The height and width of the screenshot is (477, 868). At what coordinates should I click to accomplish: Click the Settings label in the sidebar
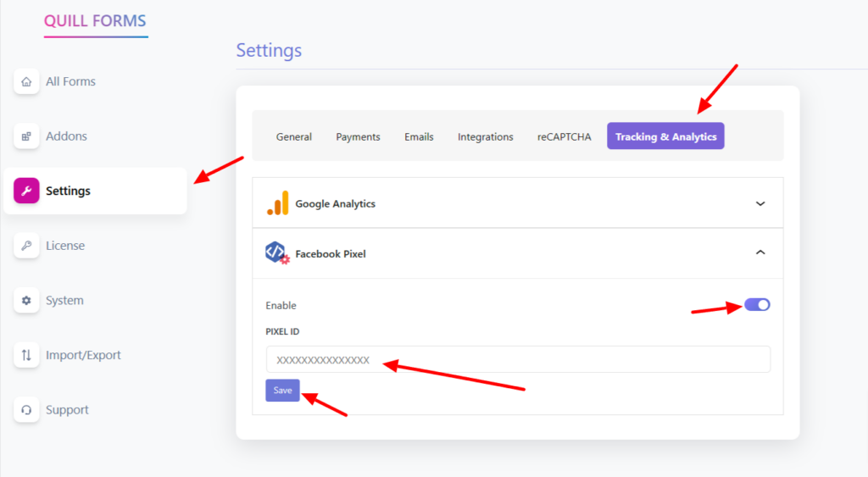point(68,191)
